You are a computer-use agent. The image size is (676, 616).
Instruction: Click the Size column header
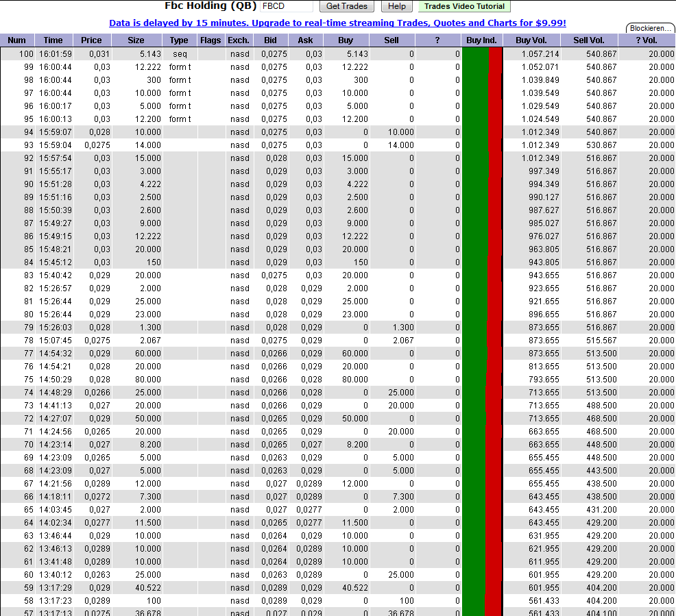pyautogui.click(x=136, y=40)
